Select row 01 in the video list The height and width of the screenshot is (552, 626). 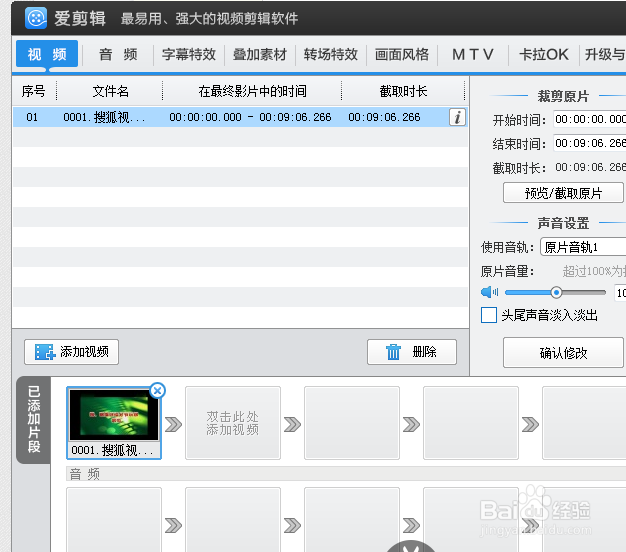point(240,117)
